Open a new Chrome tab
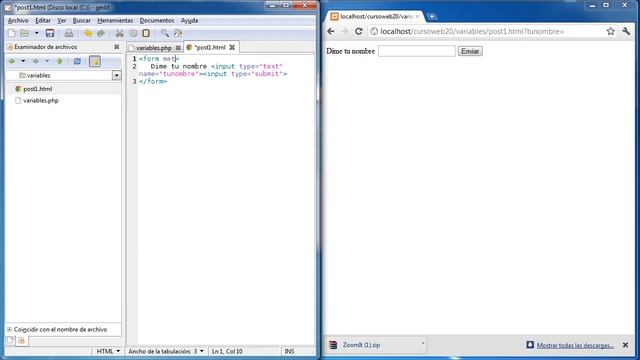640x360 pixels. (x=431, y=16)
